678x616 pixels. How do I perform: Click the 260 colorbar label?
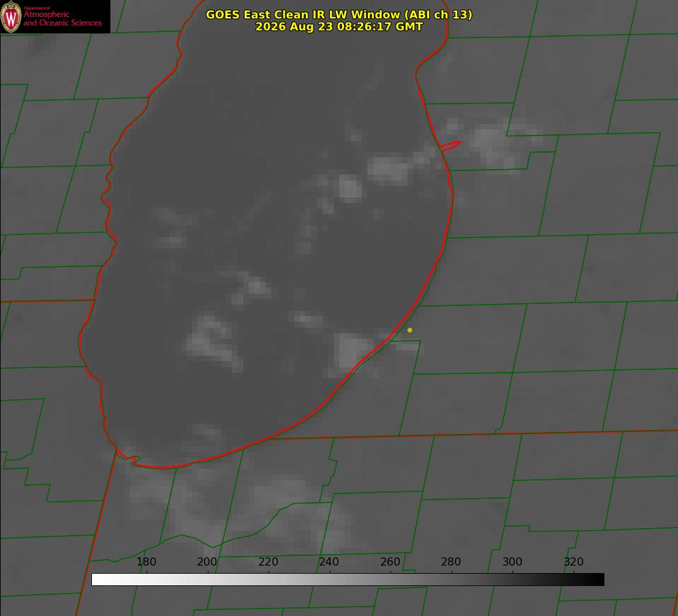pyautogui.click(x=390, y=561)
